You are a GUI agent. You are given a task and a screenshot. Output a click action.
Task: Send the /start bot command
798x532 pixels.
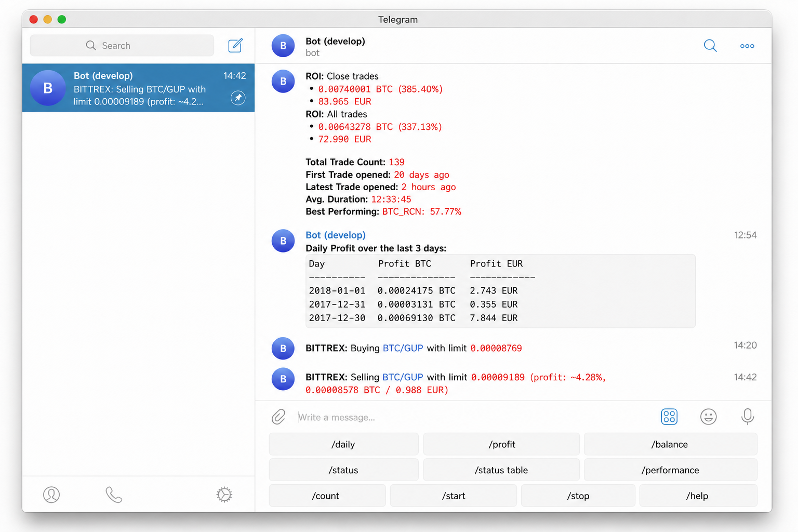(454, 496)
